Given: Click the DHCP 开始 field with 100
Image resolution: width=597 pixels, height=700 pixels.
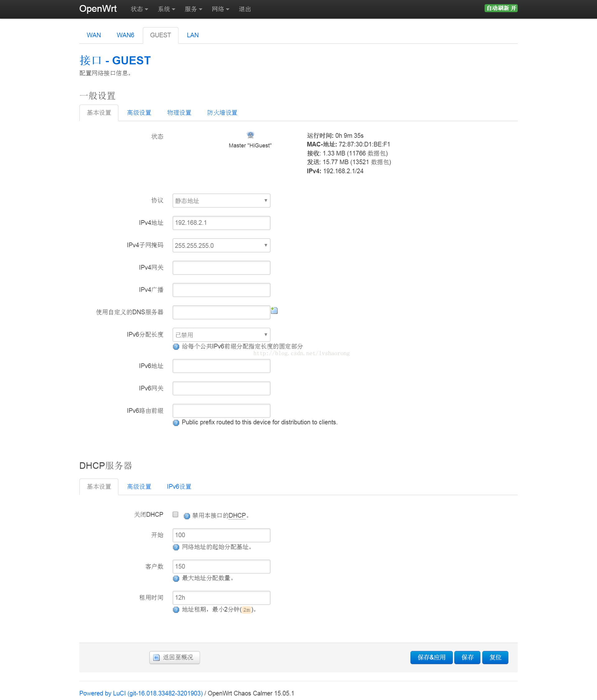Looking at the screenshot, I should coord(221,535).
